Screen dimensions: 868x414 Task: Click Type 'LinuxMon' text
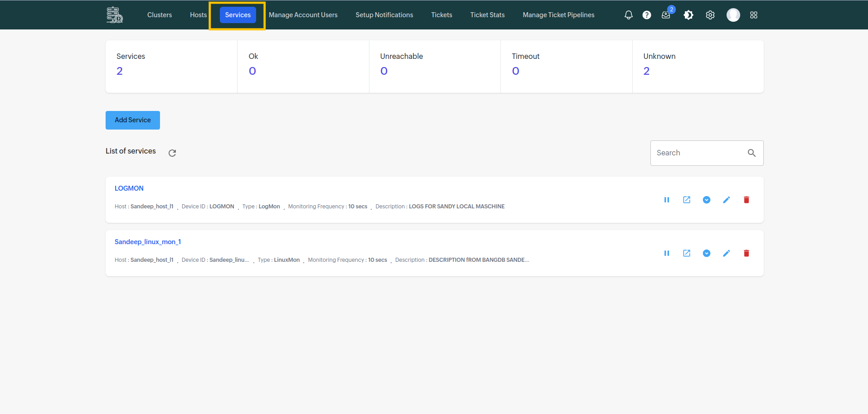[287, 260]
